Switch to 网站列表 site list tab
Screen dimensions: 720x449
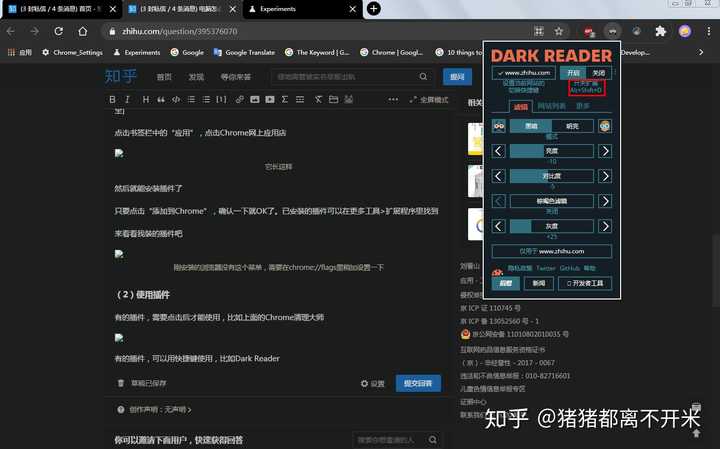(x=551, y=106)
